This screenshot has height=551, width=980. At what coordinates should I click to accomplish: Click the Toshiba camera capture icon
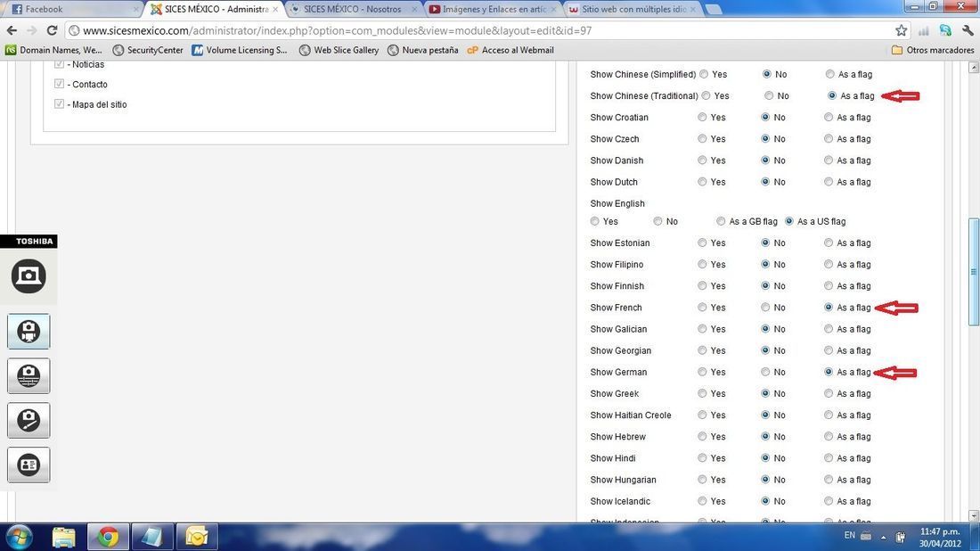point(29,275)
